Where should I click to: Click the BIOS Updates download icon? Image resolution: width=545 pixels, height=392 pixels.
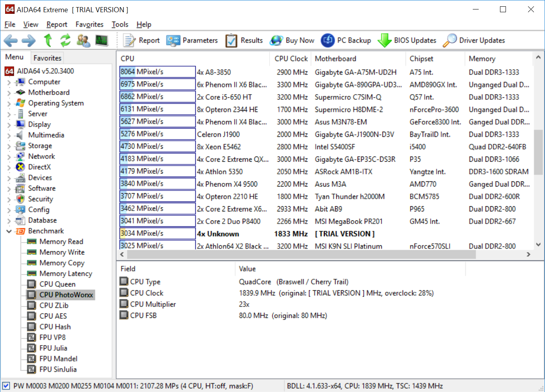[384, 40]
